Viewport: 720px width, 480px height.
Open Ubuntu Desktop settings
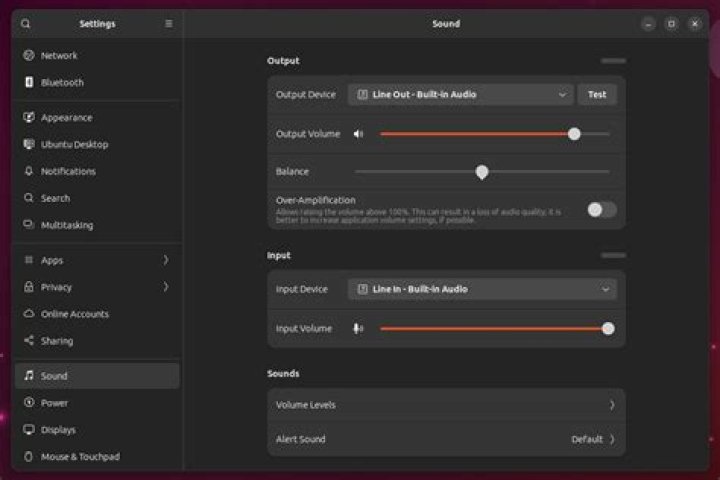pos(97,144)
